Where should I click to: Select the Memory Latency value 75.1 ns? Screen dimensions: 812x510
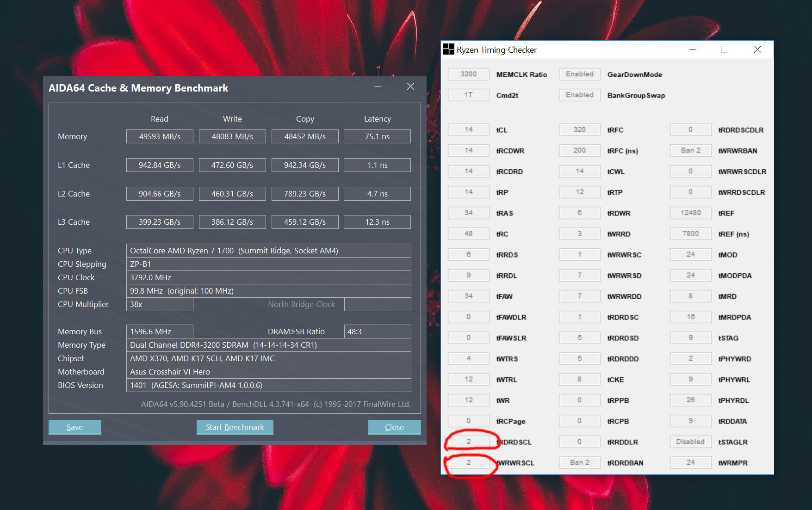click(x=377, y=136)
